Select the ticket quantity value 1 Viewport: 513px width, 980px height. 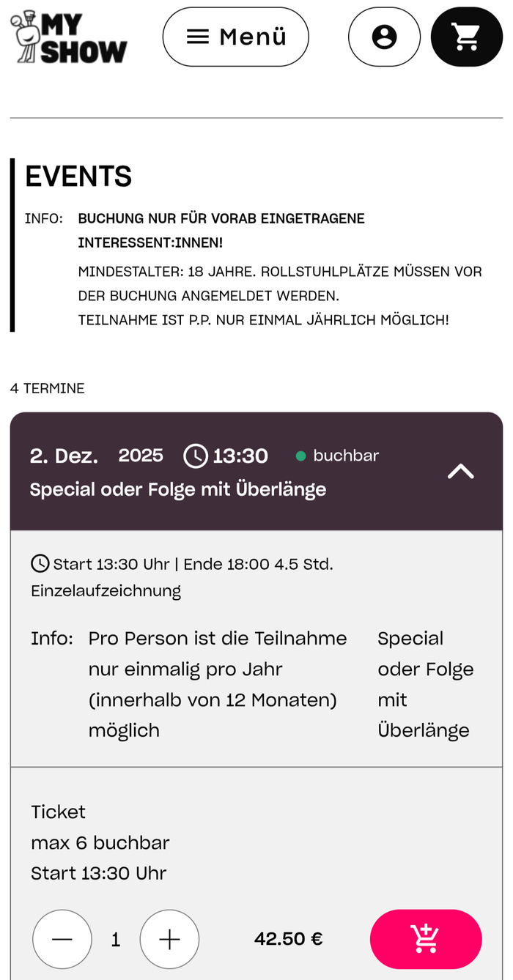(x=116, y=940)
